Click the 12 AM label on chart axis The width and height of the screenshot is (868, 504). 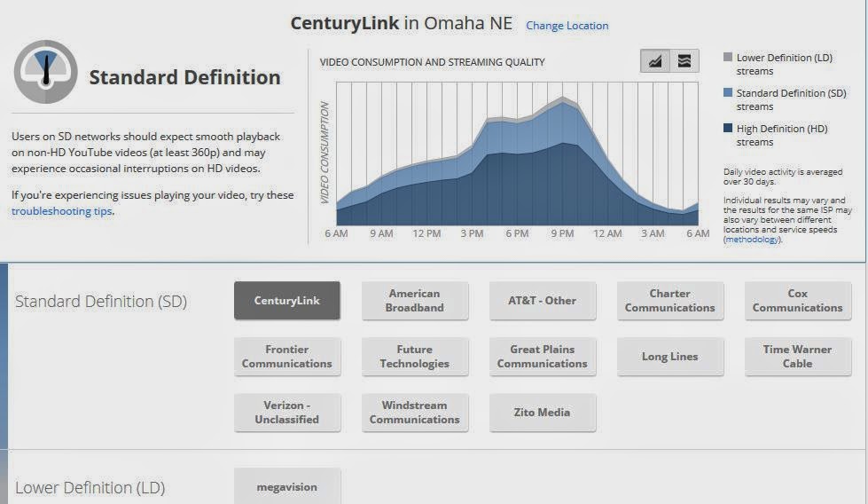(607, 233)
